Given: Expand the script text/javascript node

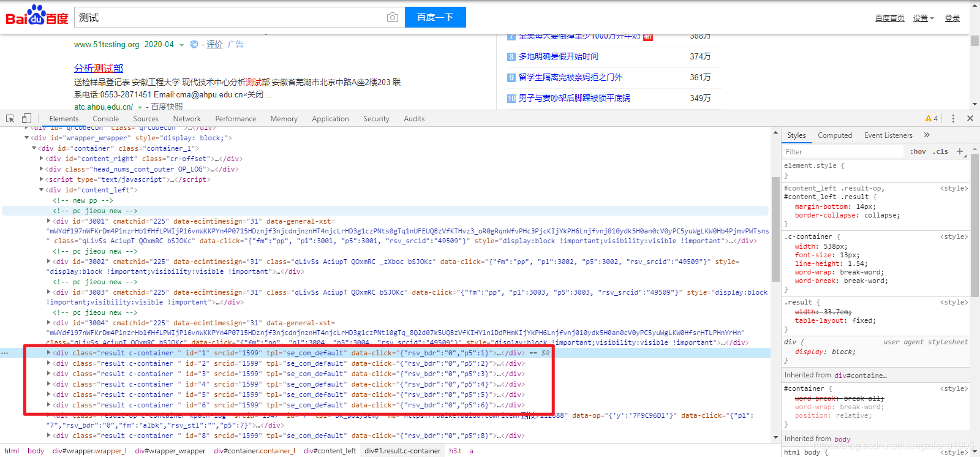Looking at the screenshot, I should (41, 179).
